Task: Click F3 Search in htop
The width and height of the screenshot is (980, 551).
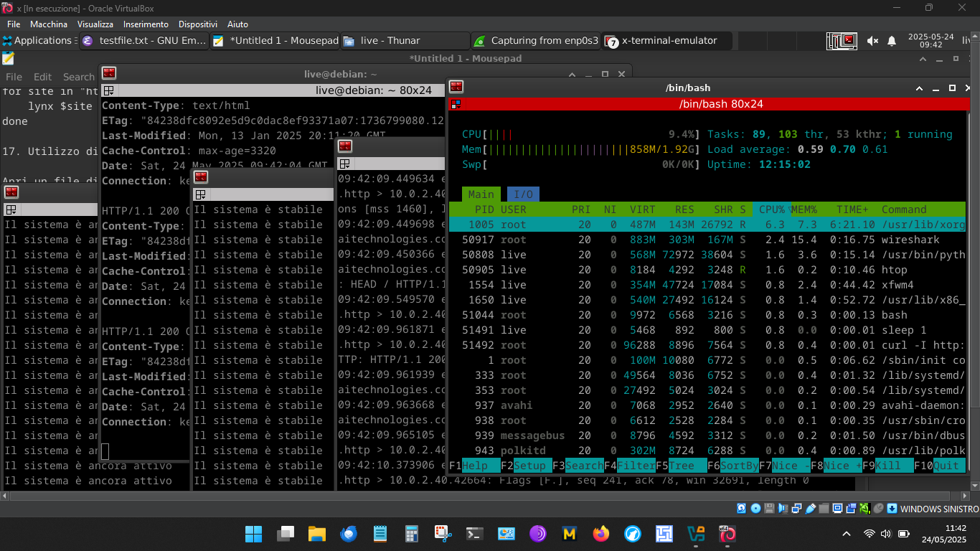Action: 578,466
